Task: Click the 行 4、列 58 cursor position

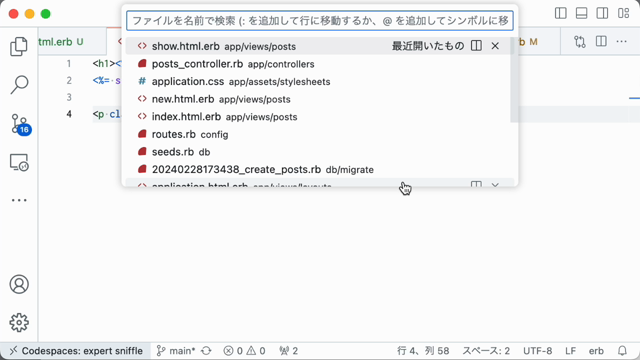Action: pyautogui.click(x=423, y=351)
